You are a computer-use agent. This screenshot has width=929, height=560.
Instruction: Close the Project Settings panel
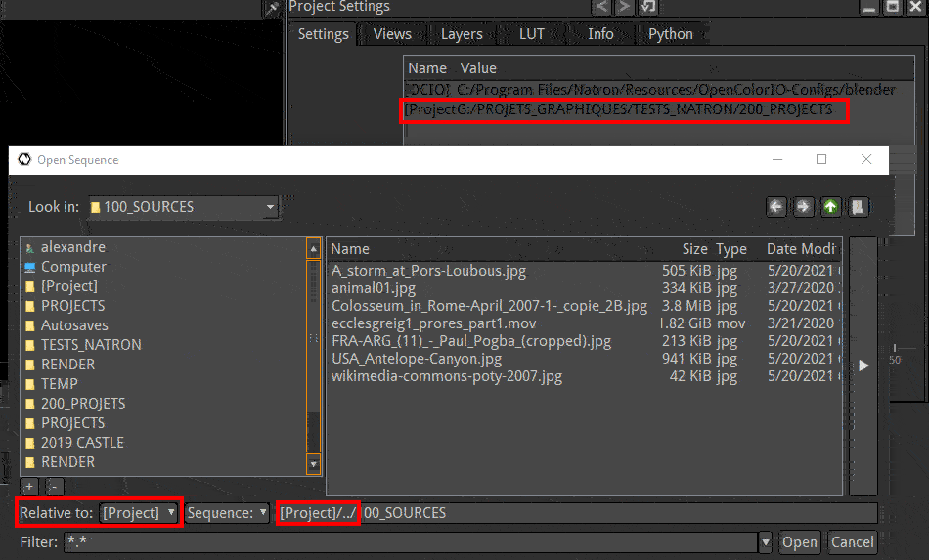(x=915, y=7)
